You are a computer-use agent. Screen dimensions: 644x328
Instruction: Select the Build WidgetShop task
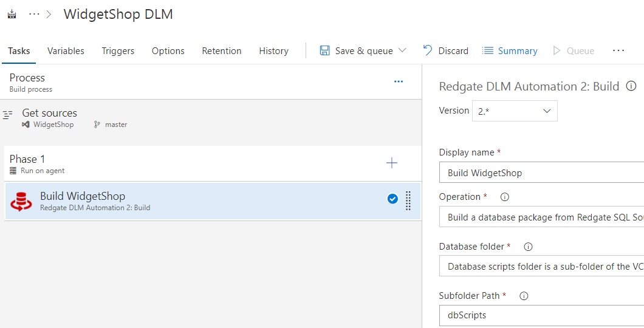pos(213,201)
